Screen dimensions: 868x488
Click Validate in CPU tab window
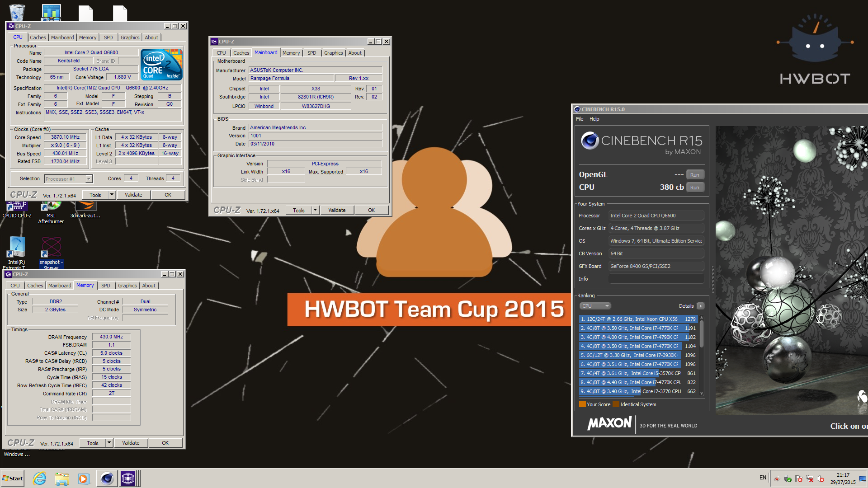pos(133,195)
